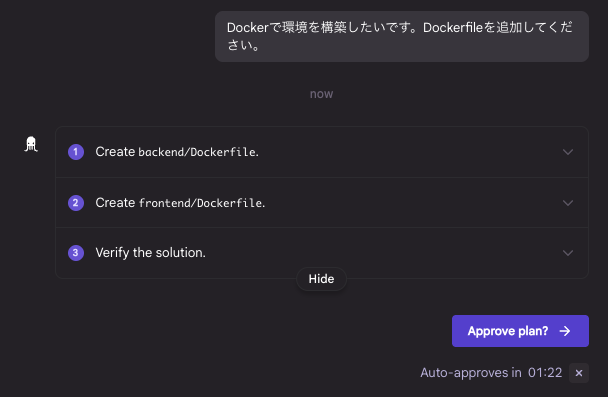Click the Japanese Docker request message bubble
608x397 pixels.
tap(402, 36)
